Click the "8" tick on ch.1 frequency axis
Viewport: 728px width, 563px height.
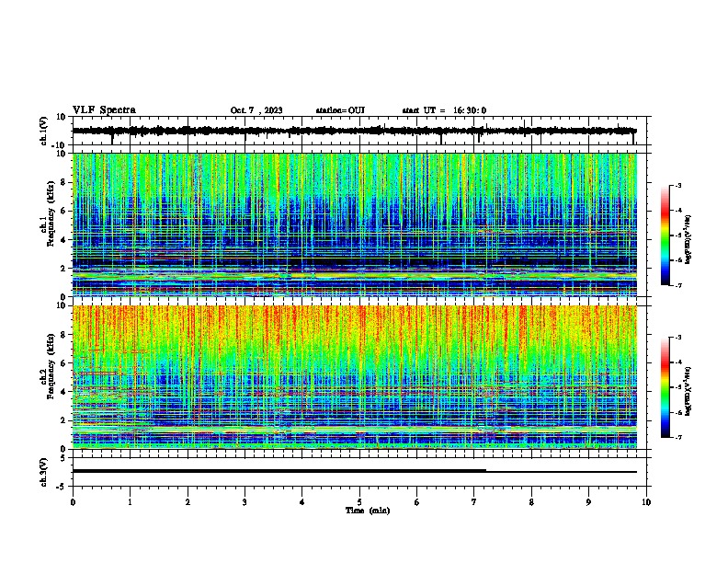coord(64,182)
